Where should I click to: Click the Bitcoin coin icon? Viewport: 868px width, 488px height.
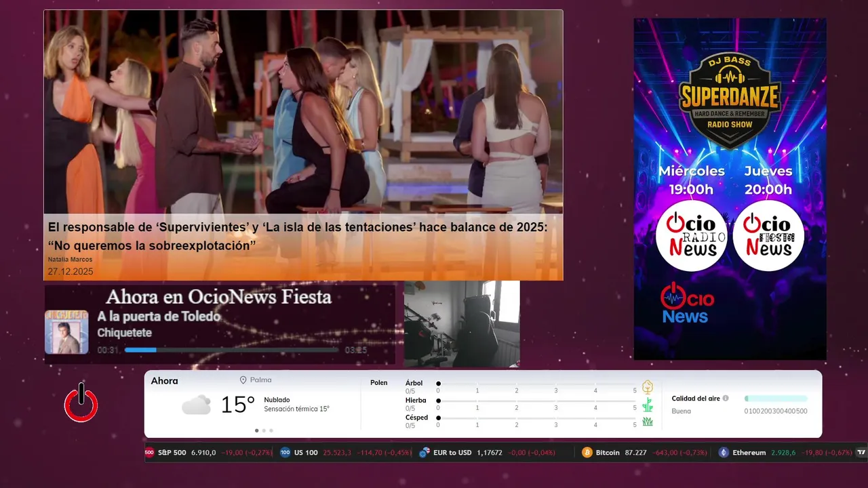[x=587, y=452]
